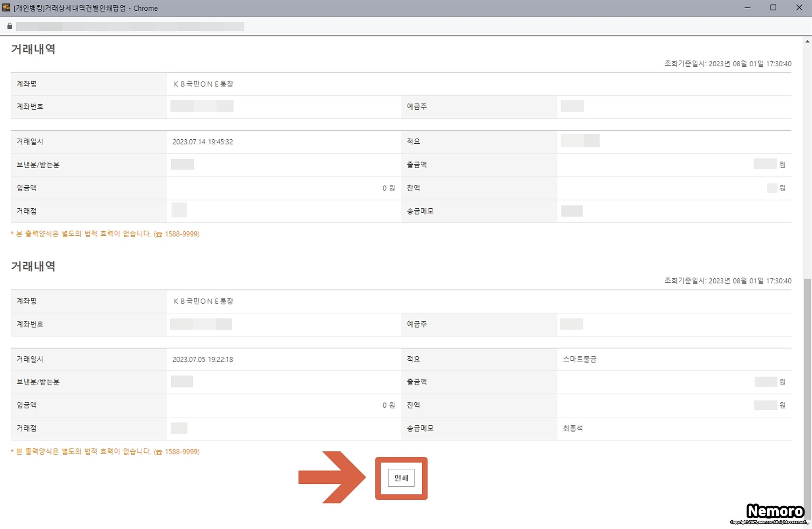The image size is (812, 529).
Task: Minimize the Chrome popup window
Action: coord(747,8)
